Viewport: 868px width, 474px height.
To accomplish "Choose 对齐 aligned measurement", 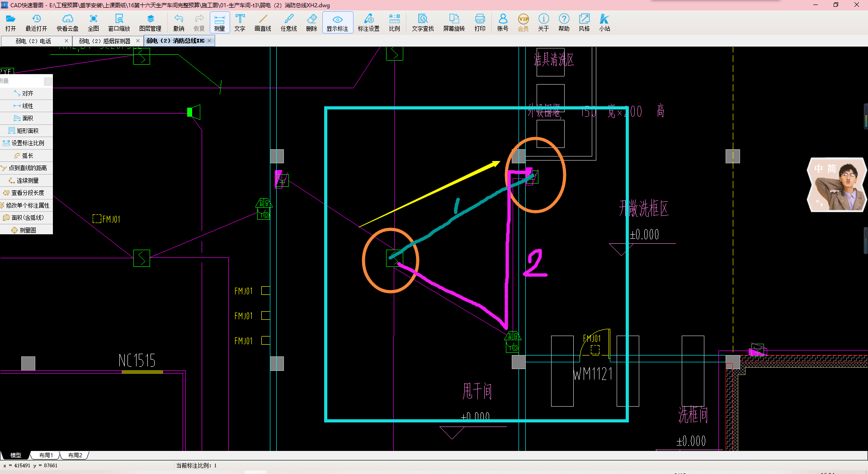I will click(26, 93).
